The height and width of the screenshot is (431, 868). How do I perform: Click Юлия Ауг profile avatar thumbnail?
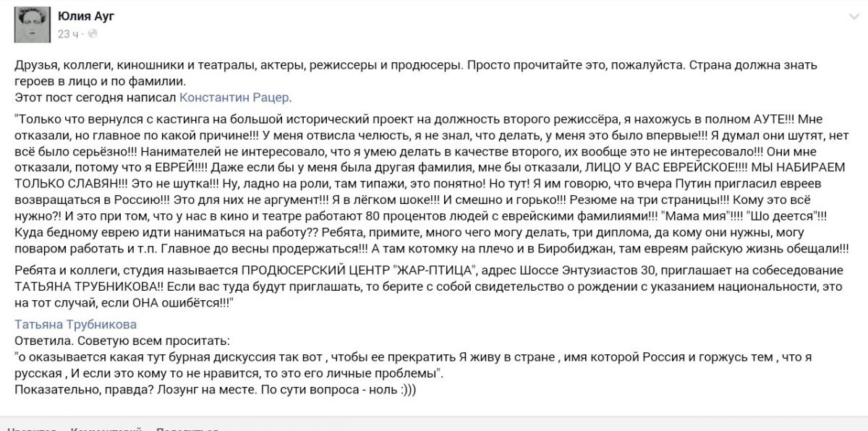30,24
